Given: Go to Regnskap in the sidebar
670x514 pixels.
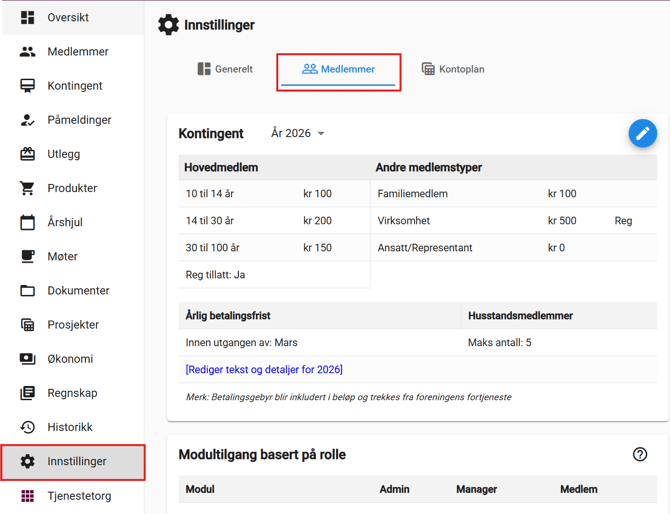Looking at the screenshot, I should (x=72, y=393).
